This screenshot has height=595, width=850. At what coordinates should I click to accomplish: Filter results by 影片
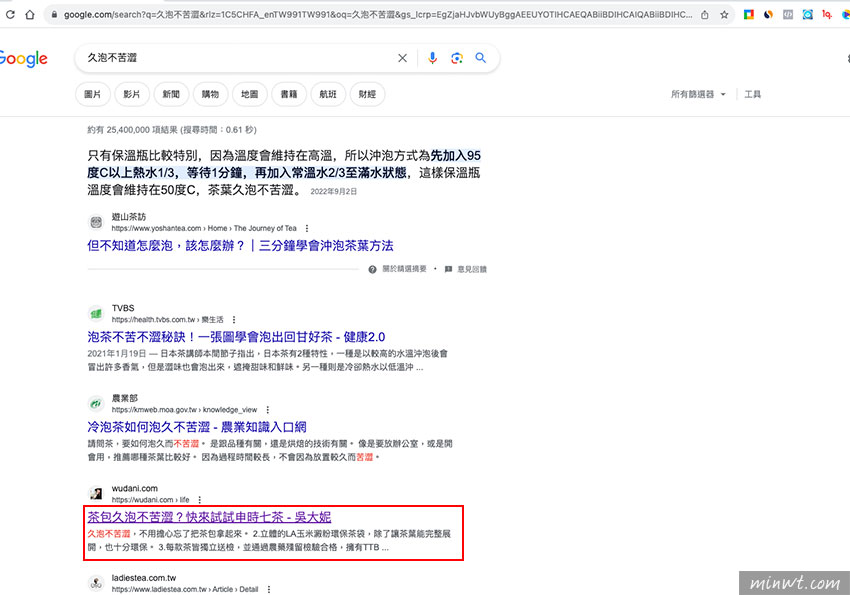(132, 94)
